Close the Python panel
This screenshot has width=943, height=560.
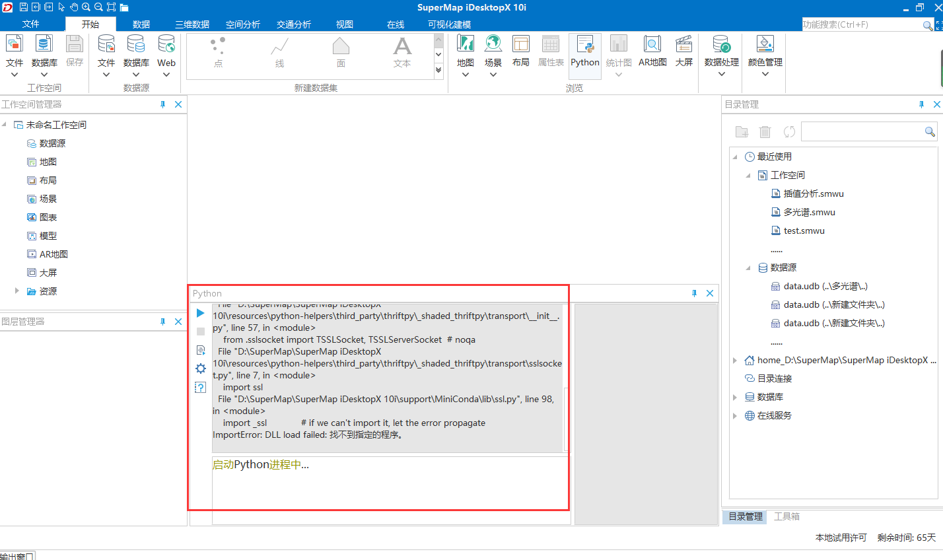click(710, 293)
